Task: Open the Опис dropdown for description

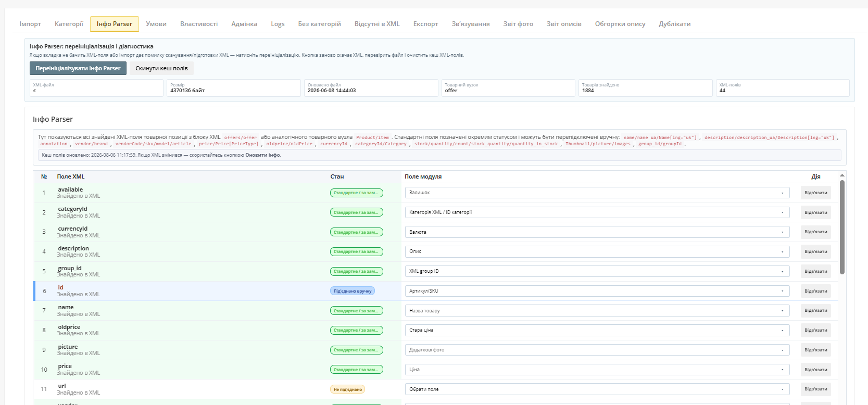Action: tap(597, 251)
